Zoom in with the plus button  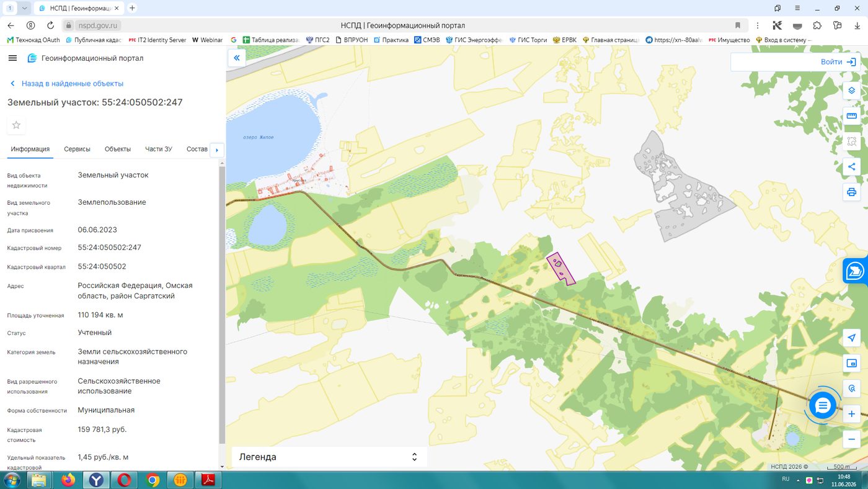point(852,414)
